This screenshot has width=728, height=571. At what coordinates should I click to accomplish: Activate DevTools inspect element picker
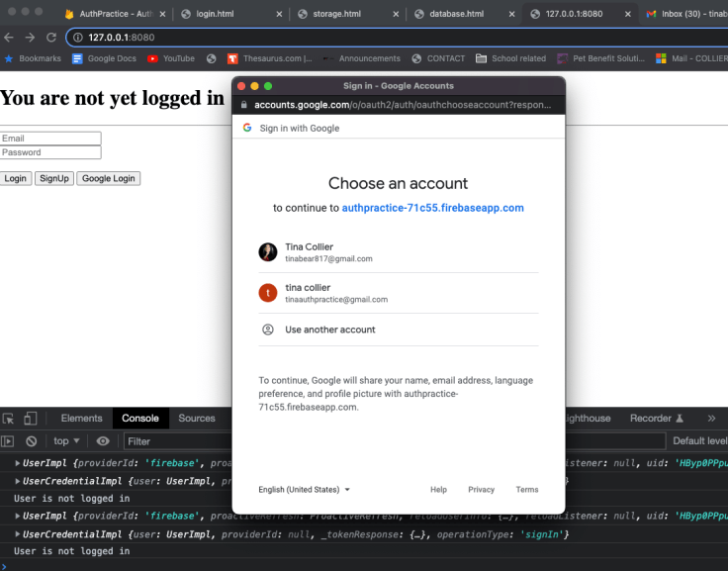pyautogui.click(x=8, y=419)
